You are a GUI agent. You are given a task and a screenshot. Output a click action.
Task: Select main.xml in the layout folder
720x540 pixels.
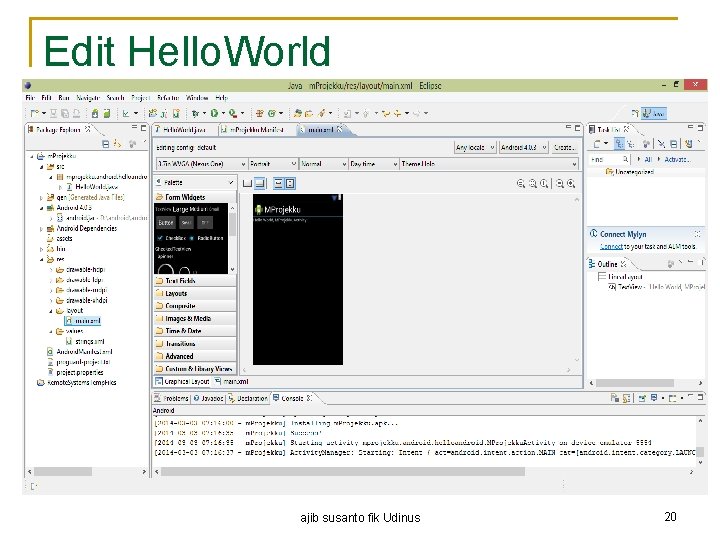tap(83, 321)
